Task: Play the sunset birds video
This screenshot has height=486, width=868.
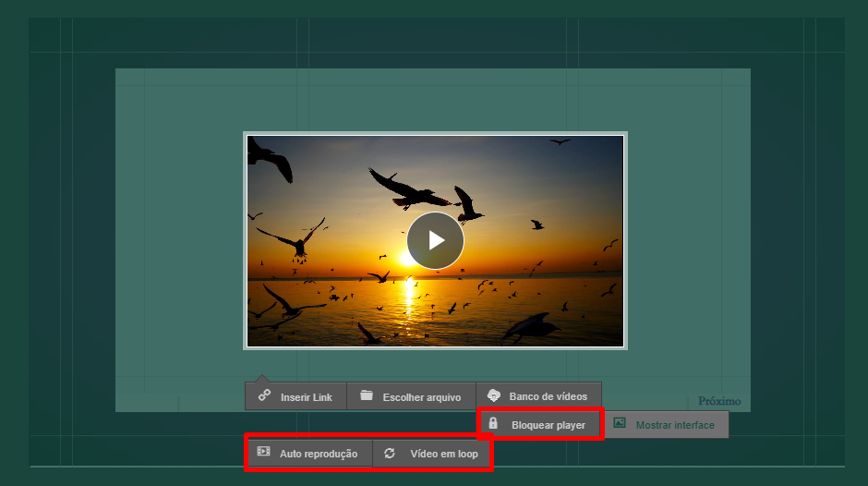Action: [435, 240]
